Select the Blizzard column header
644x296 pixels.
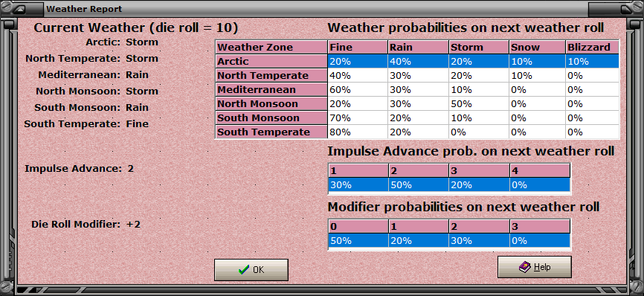592,47
